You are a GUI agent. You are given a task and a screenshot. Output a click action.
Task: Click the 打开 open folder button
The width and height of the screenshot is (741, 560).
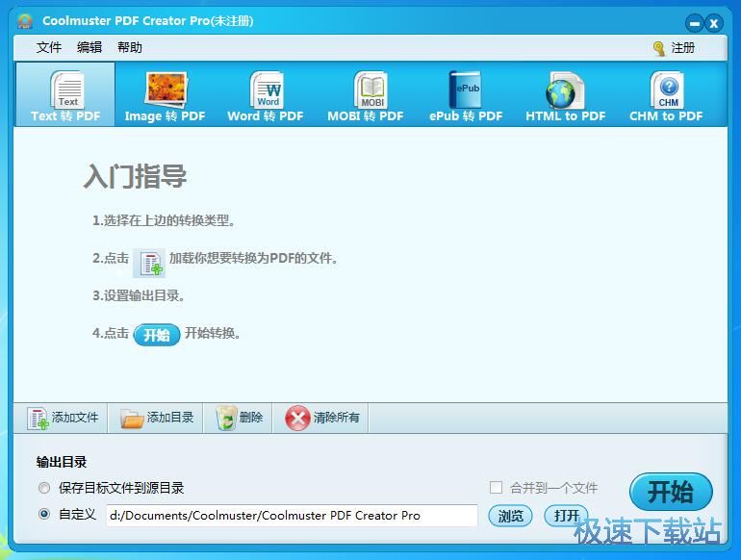[x=566, y=516]
